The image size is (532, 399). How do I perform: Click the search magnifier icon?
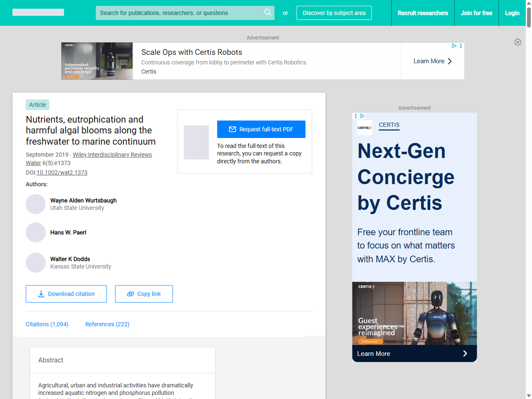pos(268,12)
